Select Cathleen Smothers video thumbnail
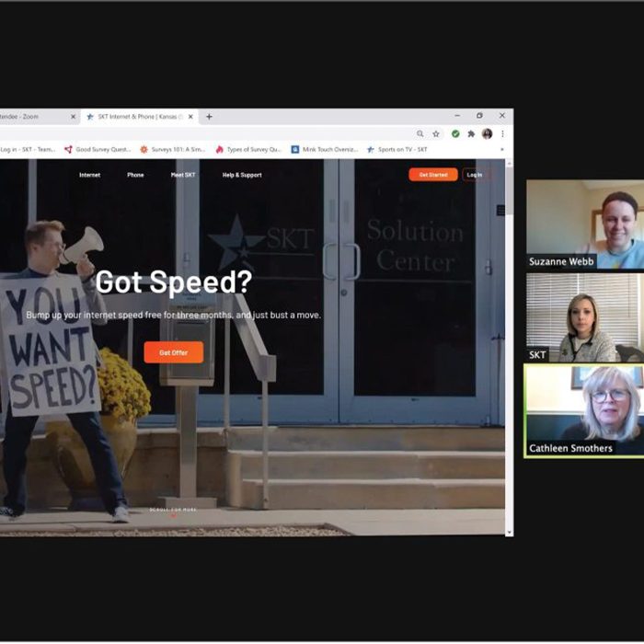This screenshot has width=644, height=644. [584, 409]
